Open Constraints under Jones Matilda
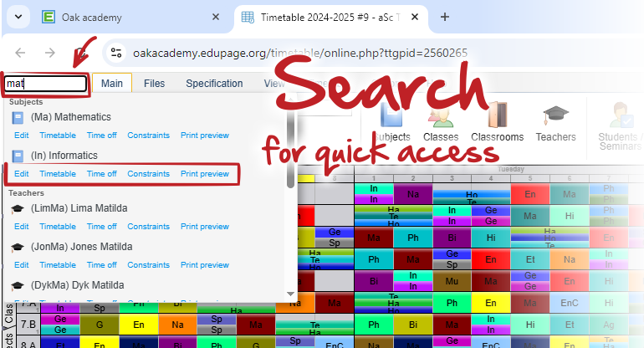The height and width of the screenshot is (348, 644). pos(148,265)
